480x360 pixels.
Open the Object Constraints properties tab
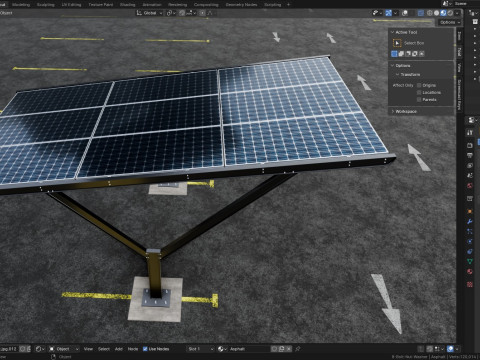click(x=470, y=251)
